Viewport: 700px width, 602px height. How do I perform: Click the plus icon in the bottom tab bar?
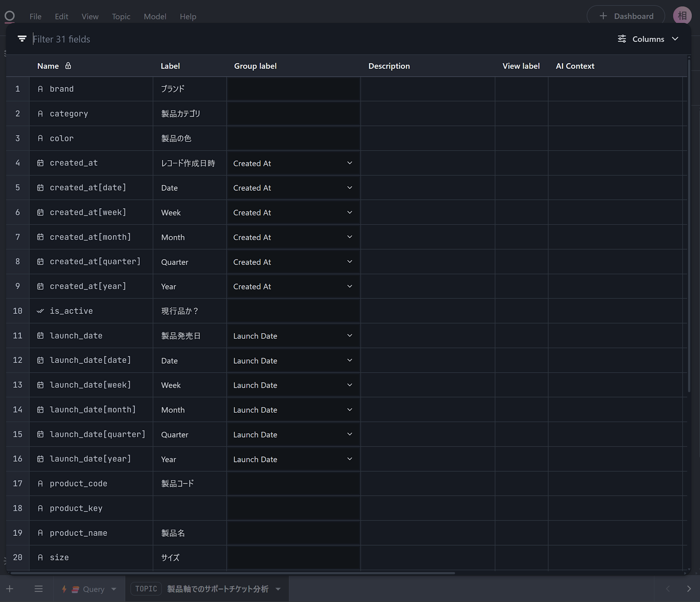(10, 589)
